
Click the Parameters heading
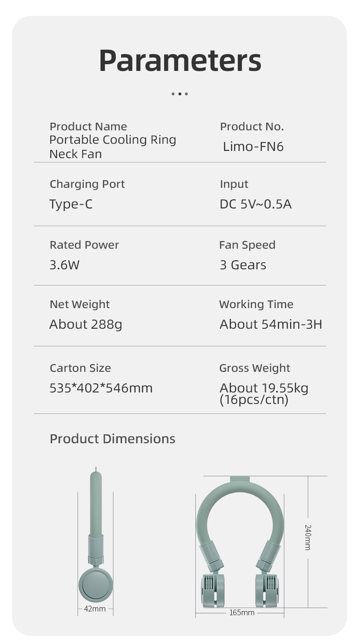(x=180, y=61)
